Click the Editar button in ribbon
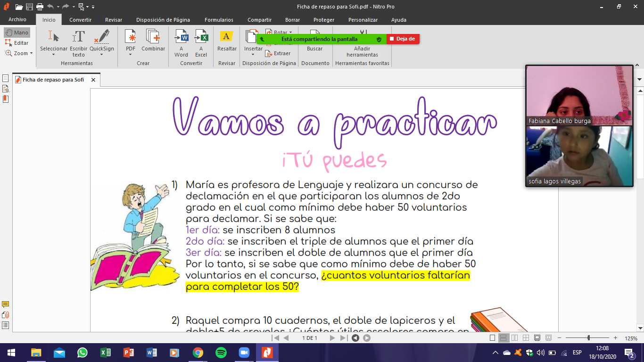This screenshot has width=644, height=362. tap(17, 43)
